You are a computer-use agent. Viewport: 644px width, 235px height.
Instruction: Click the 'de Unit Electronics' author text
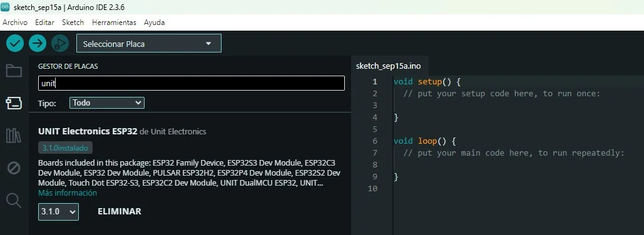173,132
